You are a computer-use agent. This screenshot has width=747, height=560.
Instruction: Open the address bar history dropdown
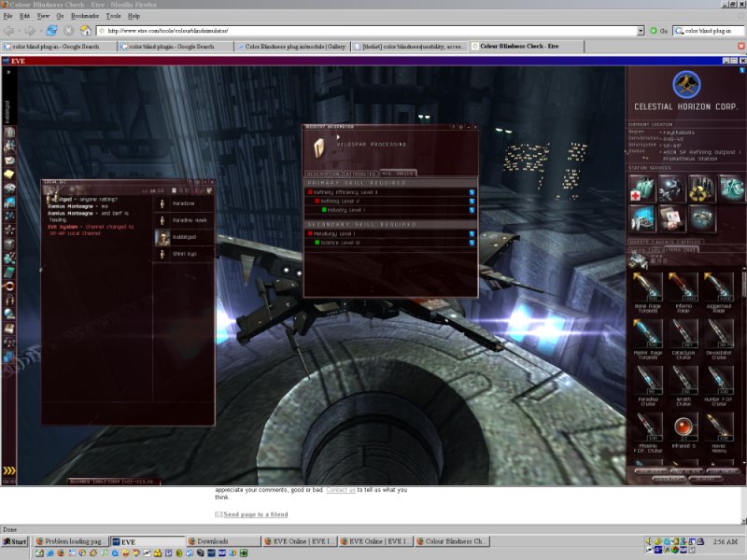tap(641, 31)
